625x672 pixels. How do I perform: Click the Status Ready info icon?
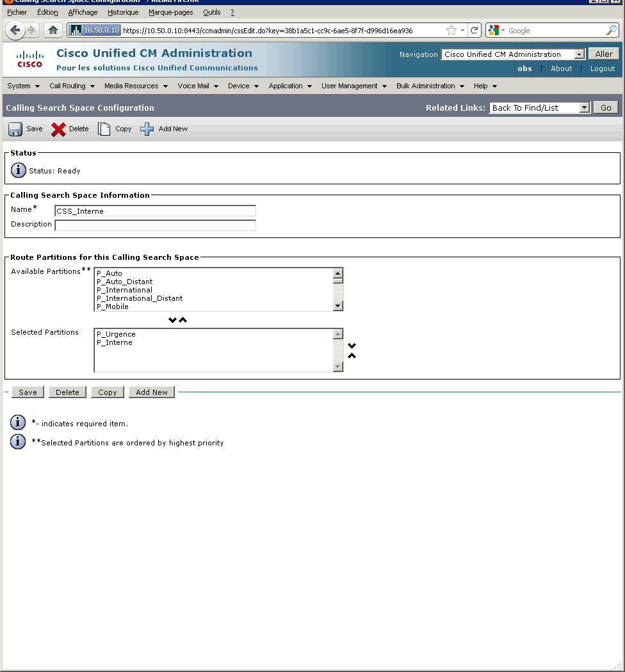(18, 171)
